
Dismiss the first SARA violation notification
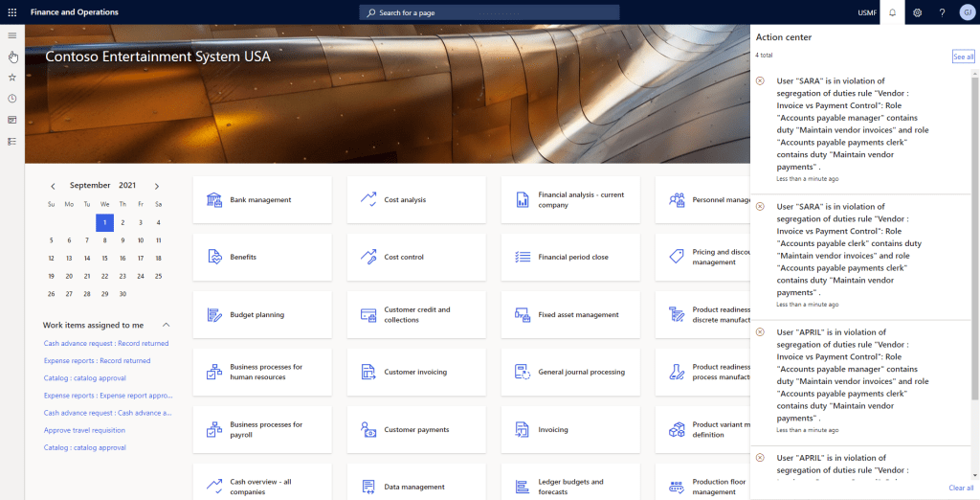coord(760,80)
